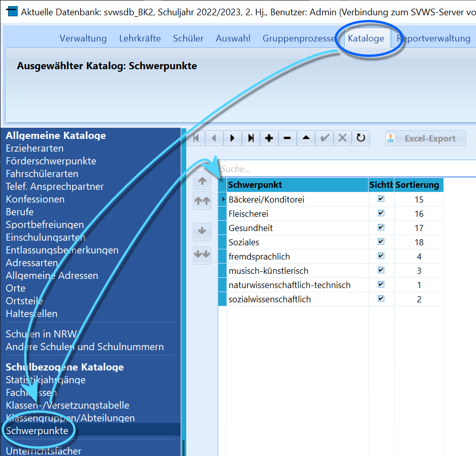The image size is (476, 456).
Task: Open the Kataloge tab
Action: coord(366,39)
